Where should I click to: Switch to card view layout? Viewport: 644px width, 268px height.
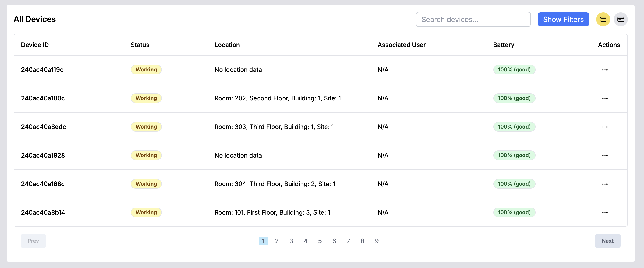620,19
